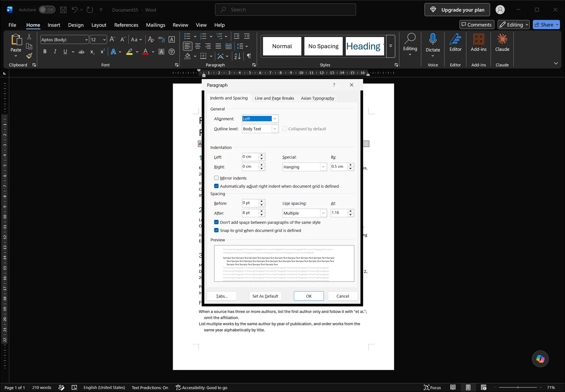Open font size dropdown

tap(105, 40)
